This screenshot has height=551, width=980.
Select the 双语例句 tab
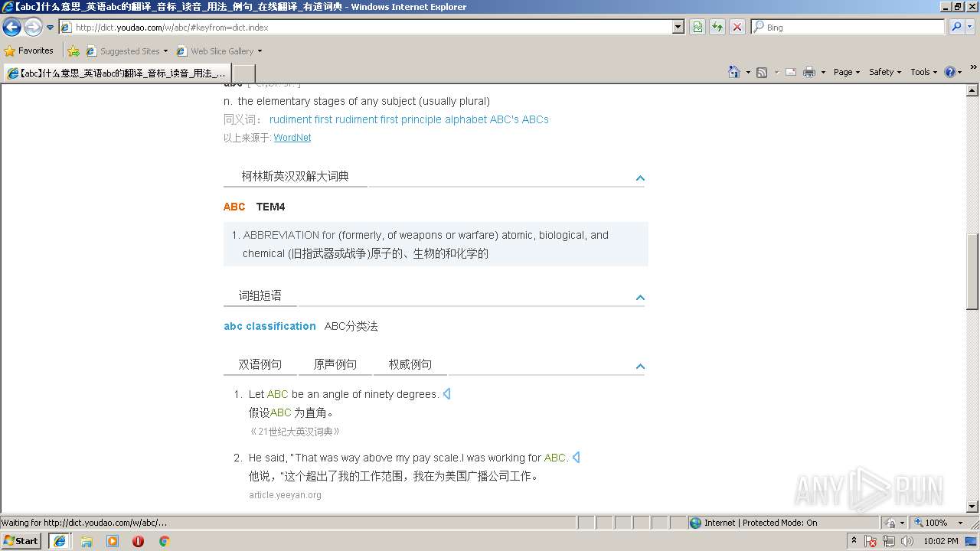coord(260,364)
